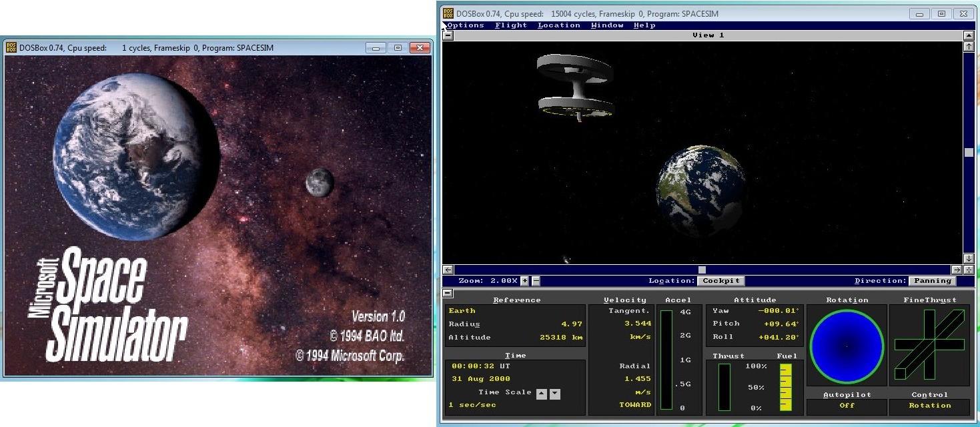Increase Time Scale with up arrow
This screenshot has width=980, height=427.
click(x=542, y=394)
